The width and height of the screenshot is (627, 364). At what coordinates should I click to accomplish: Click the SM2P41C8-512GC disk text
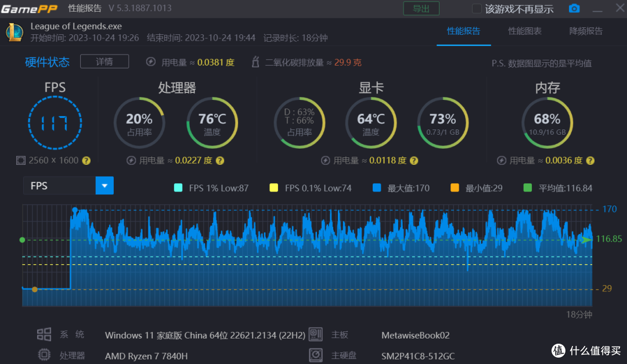pos(418,356)
